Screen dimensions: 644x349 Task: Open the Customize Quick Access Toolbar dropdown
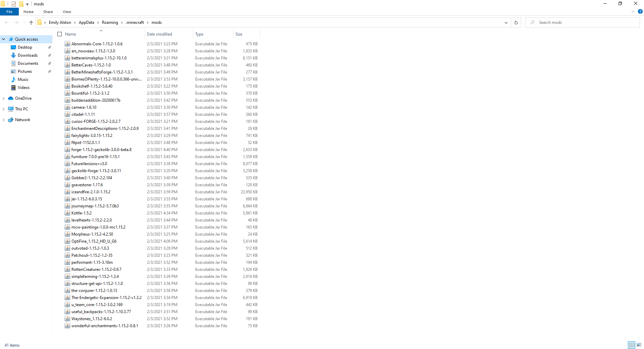click(x=27, y=4)
